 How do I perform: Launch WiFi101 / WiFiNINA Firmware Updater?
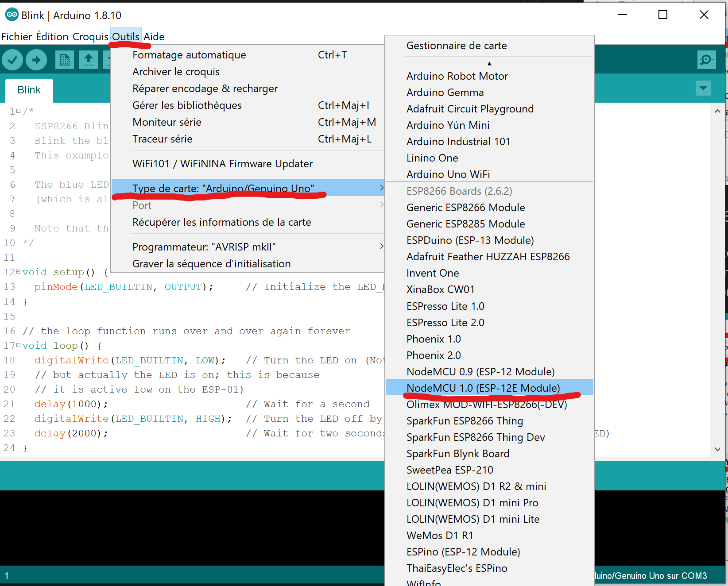pyautogui.click(x=248, y=164)
